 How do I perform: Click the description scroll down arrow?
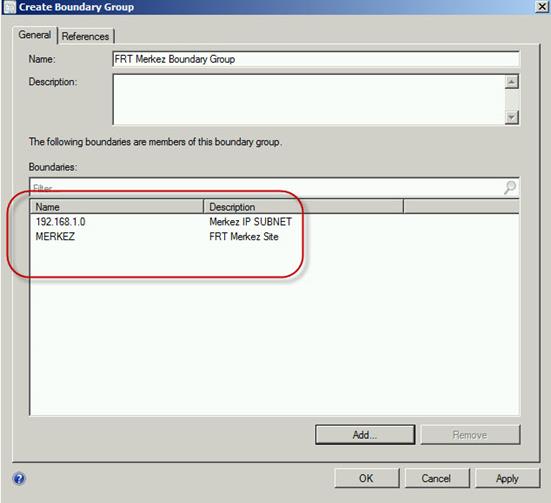(512, 117)
